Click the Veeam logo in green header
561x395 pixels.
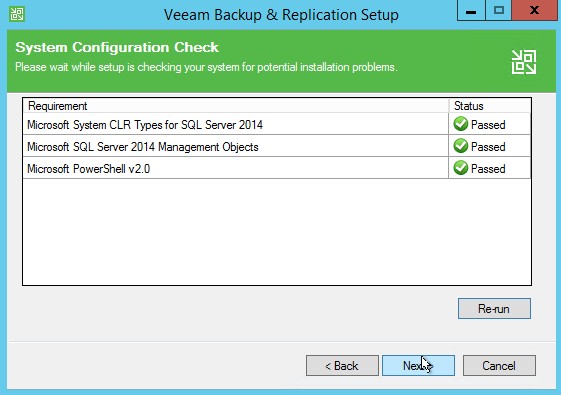coord(524,62)
